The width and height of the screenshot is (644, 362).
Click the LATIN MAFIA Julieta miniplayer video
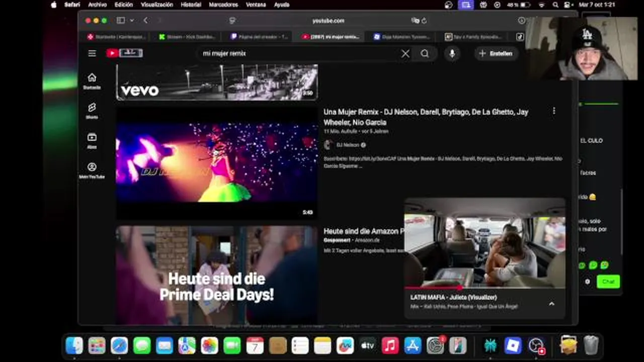[x=485, y=243]
